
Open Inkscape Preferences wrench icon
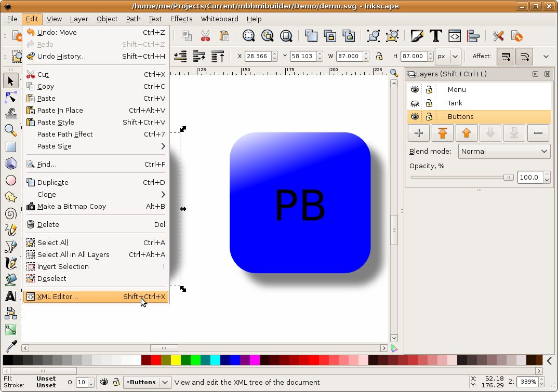click(x=498, y=36)
